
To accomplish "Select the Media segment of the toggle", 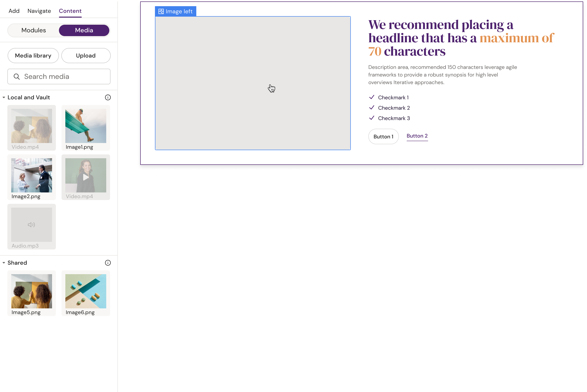I will click(x=84, y=30).
